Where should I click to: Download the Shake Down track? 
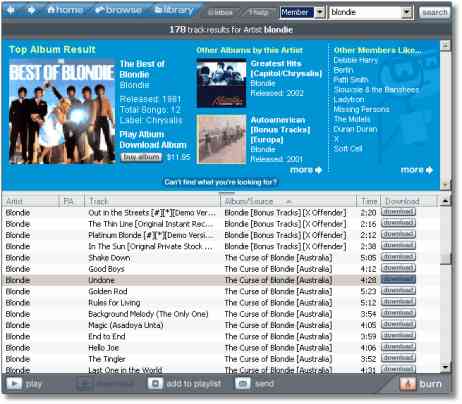(398, 257)
